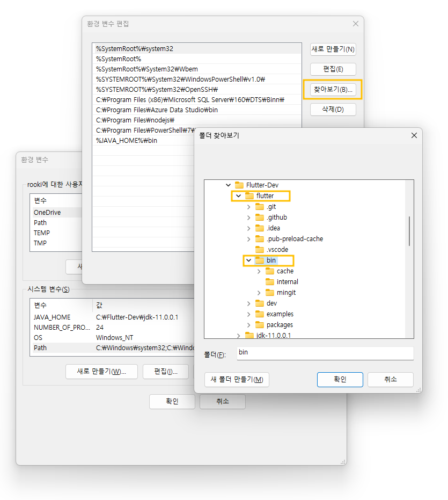Select the .git folder icon

click(260, 207)
